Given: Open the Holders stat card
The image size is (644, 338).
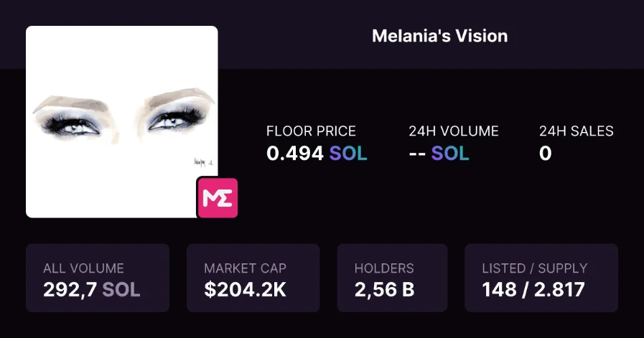Looking at the screenshot, I should [392, 278].
